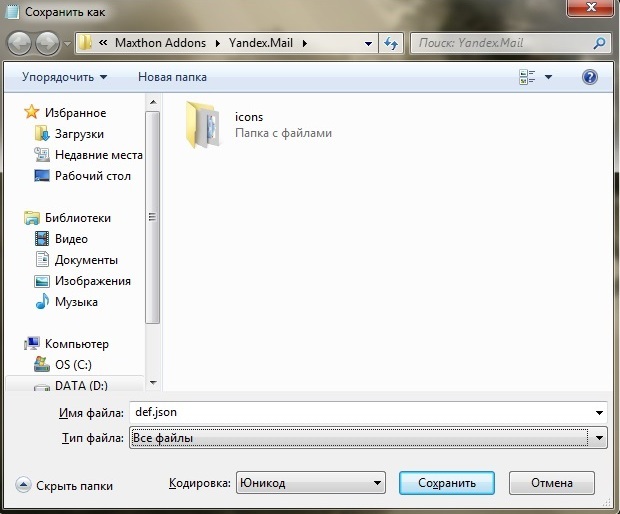The width and height of the screenshot is (620, 514).
Task: Open Документы library
Action: pyautogui.click(x=86, y=260)
